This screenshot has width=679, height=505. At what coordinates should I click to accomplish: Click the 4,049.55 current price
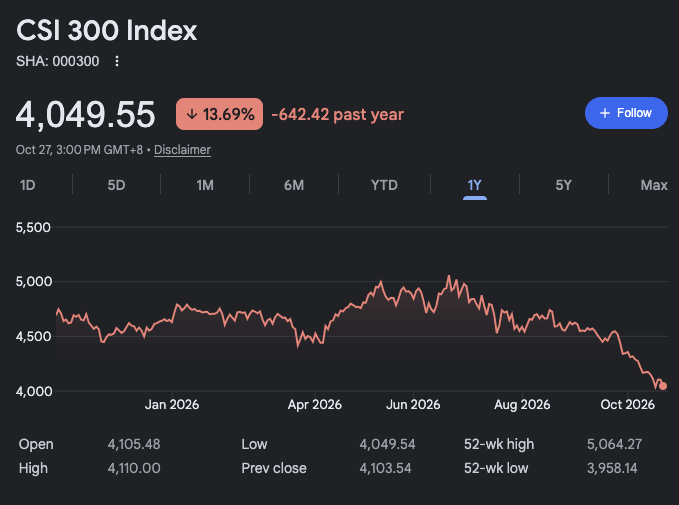click(85, 115)
